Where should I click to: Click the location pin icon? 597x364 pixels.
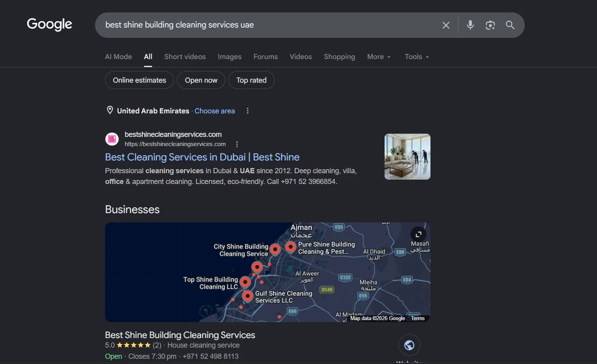pyautogui.click(x=110, y=110)
